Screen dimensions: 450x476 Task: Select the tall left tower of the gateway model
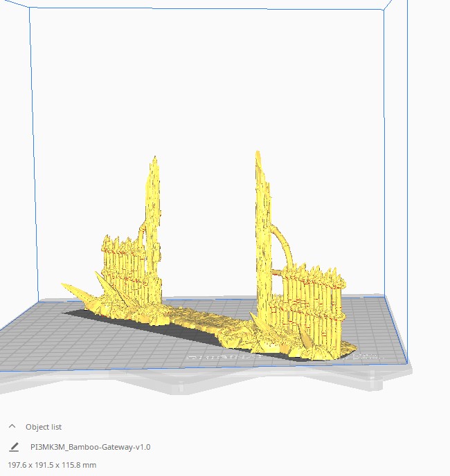pyautogui.click(x=151, y=208)
